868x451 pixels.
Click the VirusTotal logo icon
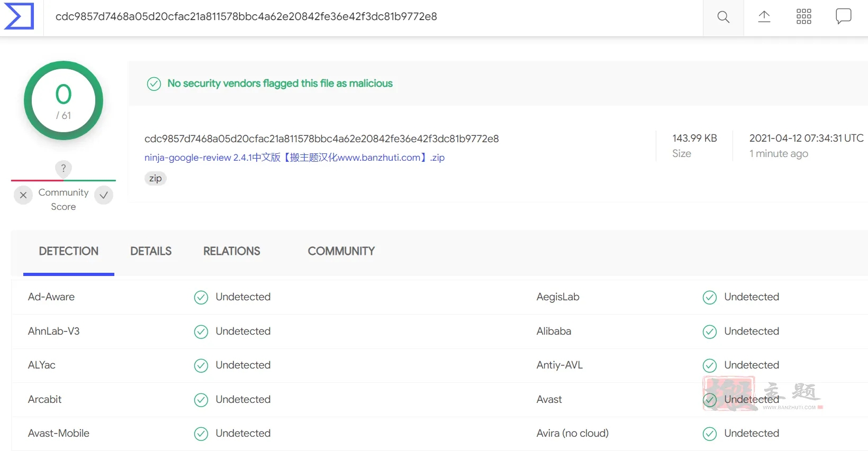pos(19,16)
